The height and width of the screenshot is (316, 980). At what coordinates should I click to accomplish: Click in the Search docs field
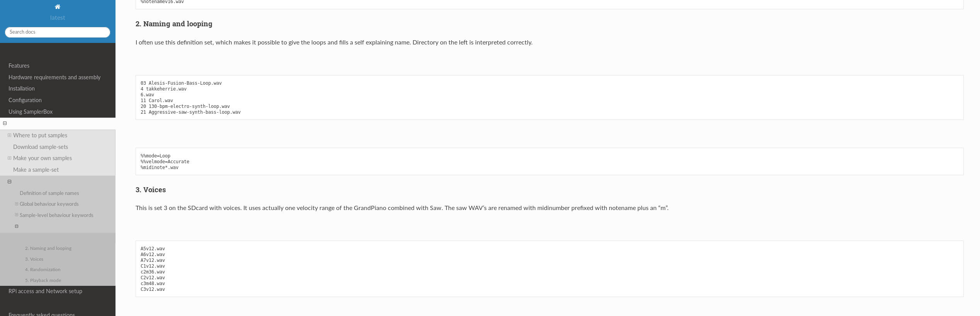58,32
